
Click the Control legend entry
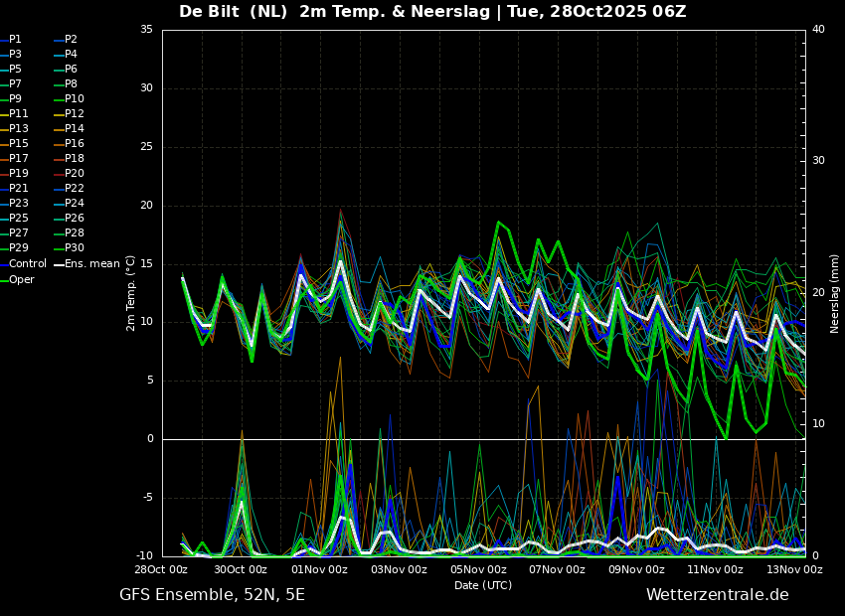[24, 263]
